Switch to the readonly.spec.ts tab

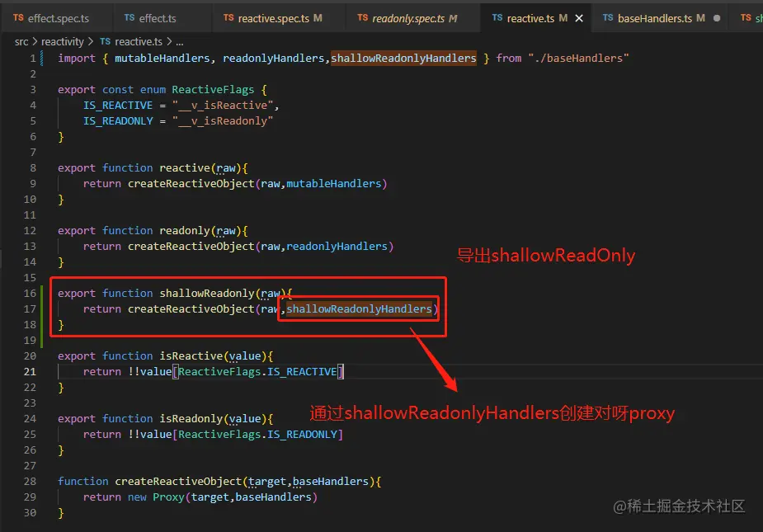pos(412,18)
